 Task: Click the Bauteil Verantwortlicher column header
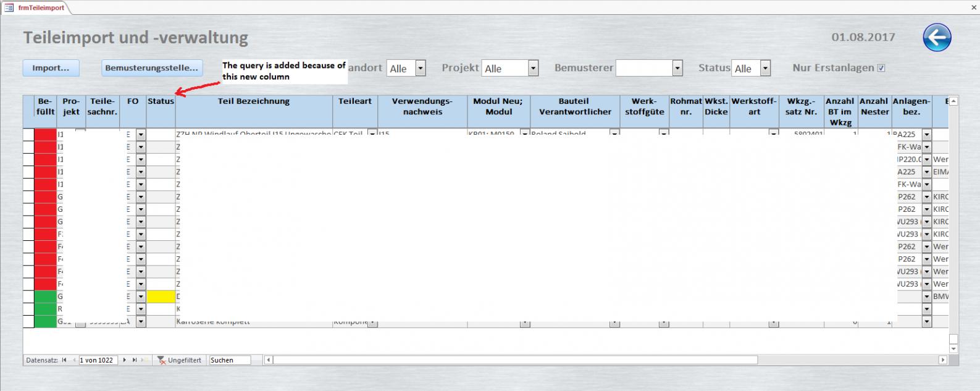pyautogui.click(x=574, y=112)
